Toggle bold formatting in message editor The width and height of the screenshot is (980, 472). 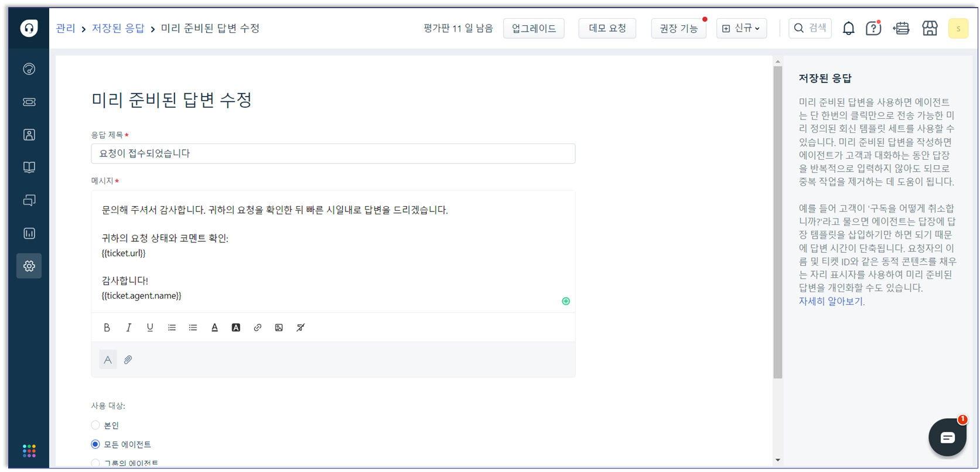pos(107,327)
